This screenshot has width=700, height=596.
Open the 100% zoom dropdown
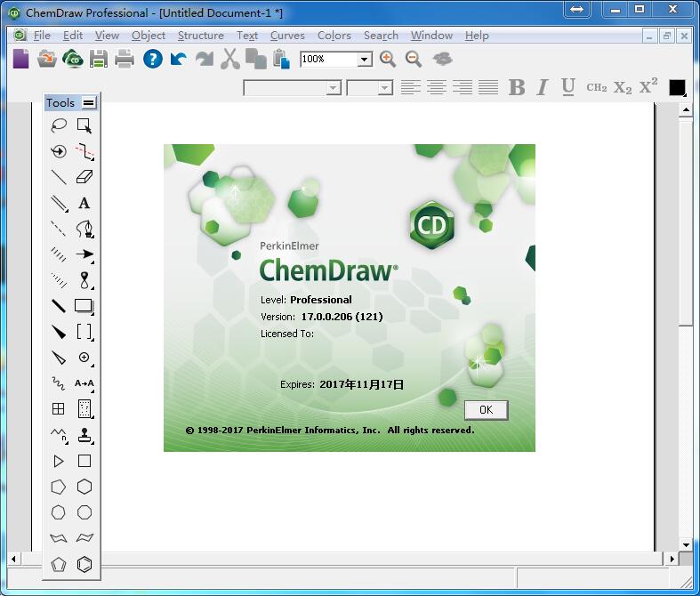point(364,60)
